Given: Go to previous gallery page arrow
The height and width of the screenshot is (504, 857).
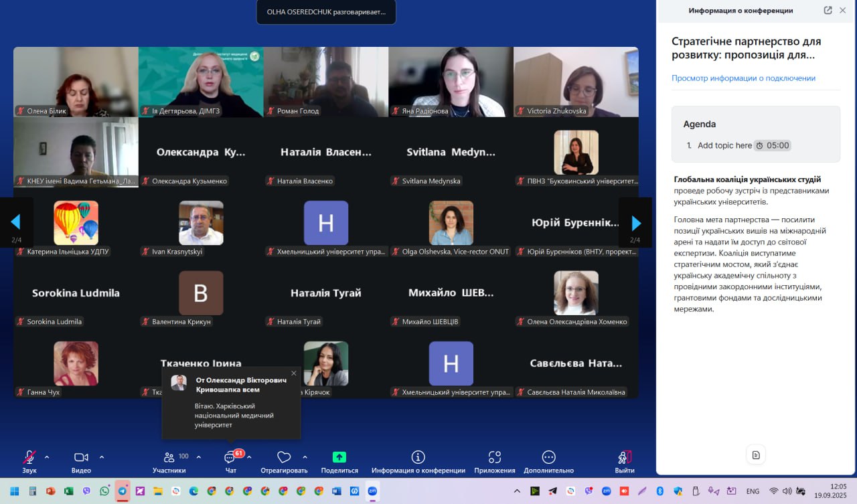Looking at the screenshot, I should coord(16,223).
